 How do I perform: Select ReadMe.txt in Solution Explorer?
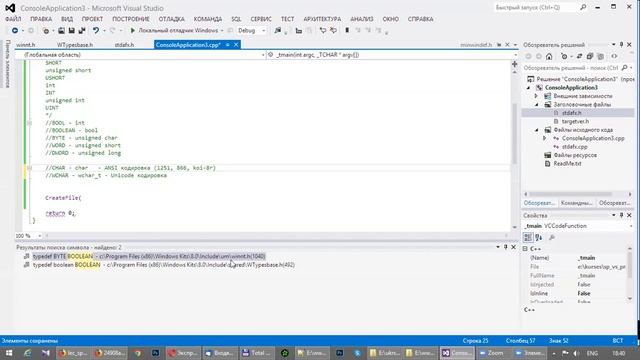coord(567,164)
